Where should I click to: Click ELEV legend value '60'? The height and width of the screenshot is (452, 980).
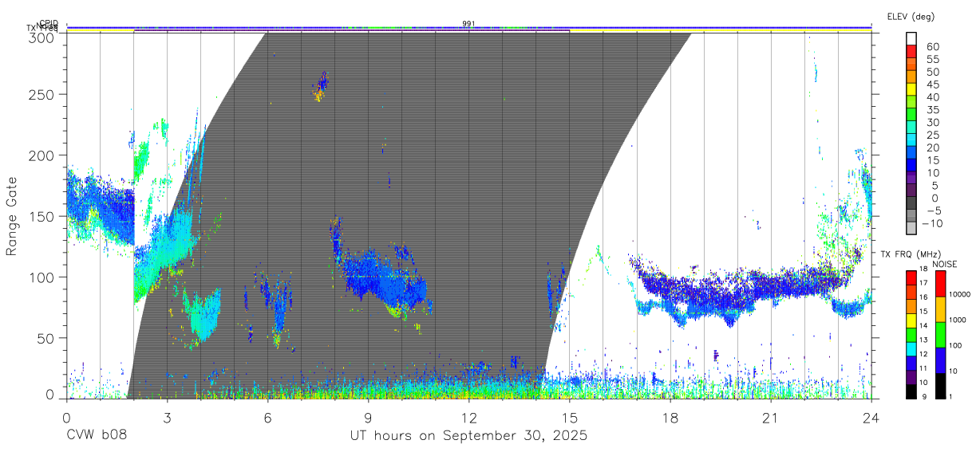pos(933,47)
